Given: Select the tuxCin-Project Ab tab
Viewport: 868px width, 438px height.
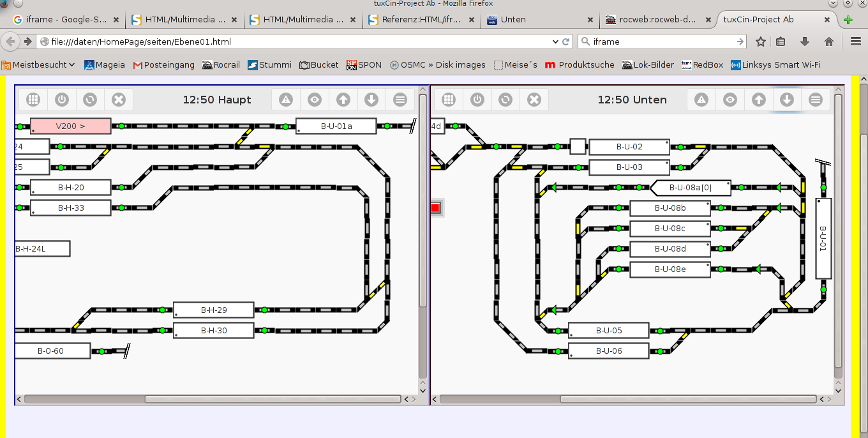Looking at the screenshot, I should (777, 19).
